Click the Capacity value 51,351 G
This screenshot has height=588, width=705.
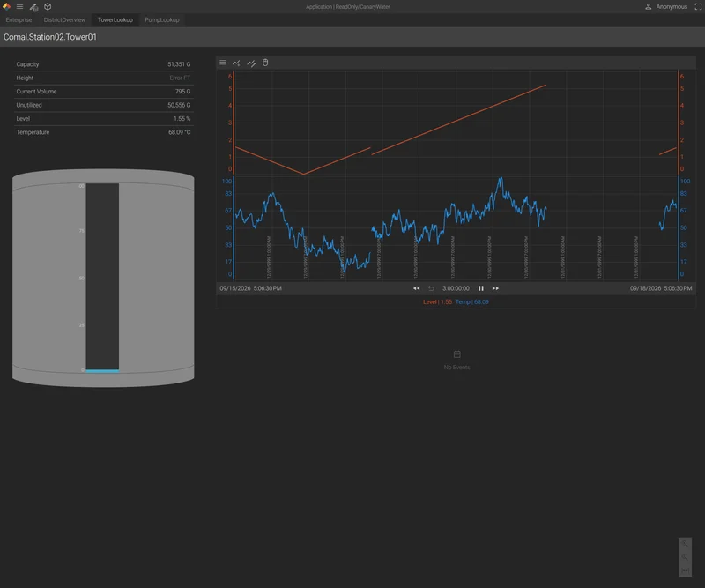tap(179, 64)
